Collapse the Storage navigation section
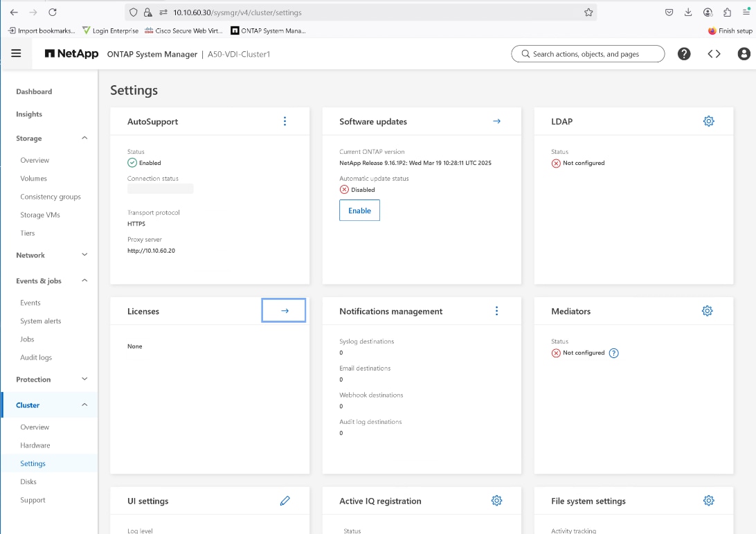Screen dimensions: 756x534 click(84, 138)
